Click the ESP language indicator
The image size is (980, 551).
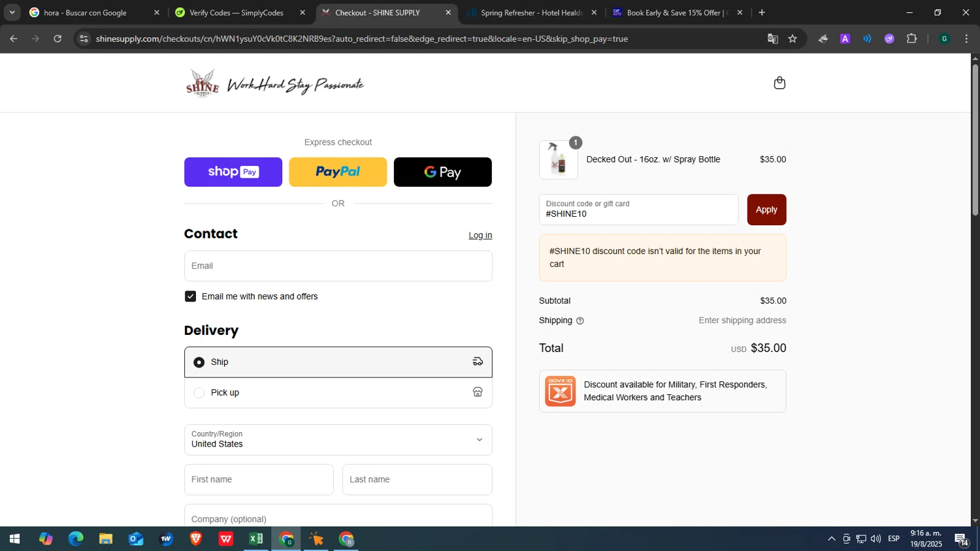894,539
